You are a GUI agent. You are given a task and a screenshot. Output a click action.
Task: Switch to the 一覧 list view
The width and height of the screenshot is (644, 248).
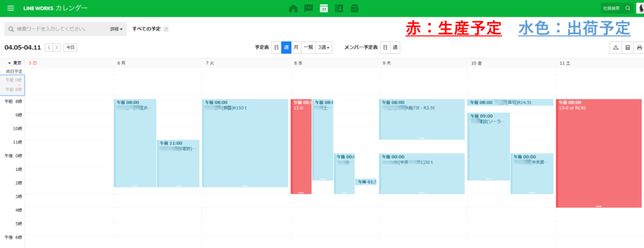[308, 48]
